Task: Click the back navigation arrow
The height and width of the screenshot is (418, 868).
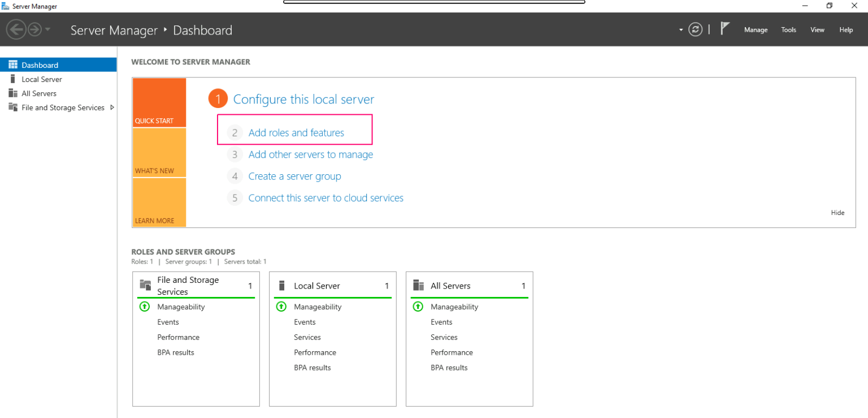Action: pyautogui.click(x=16, y=29)
